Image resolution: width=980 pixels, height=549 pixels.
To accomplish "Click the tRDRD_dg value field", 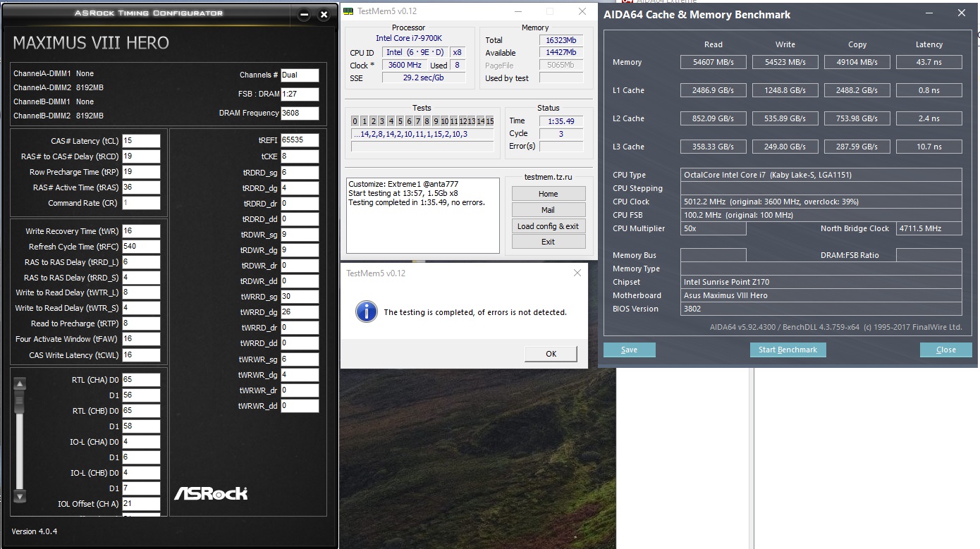I will click(x=300, y=188).
